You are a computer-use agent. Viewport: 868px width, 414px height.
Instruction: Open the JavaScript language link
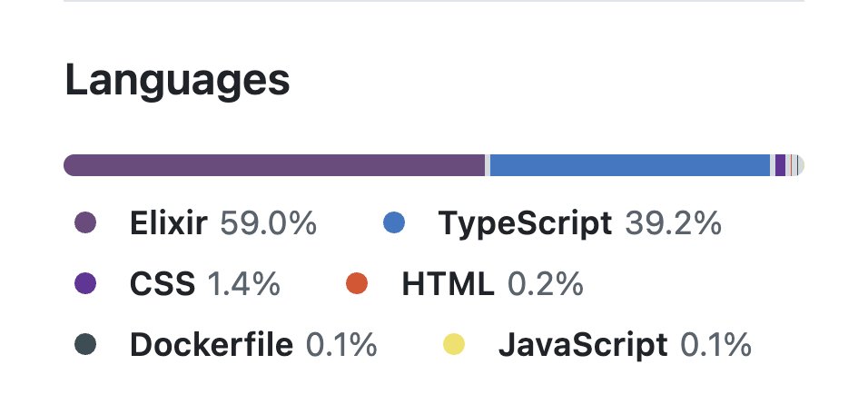click(597, 345)
